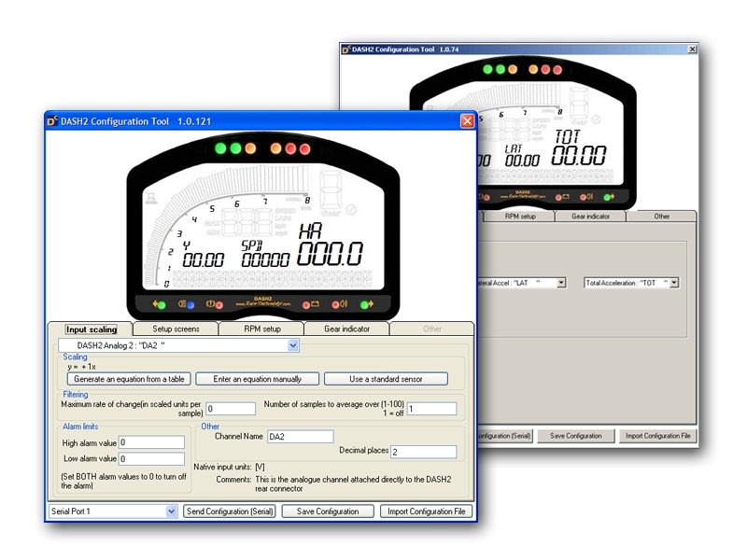This screenshot has height=560, width=747.
Task: Click the 'Native input units: [V]' text
Action: click(x=229, y=468)
